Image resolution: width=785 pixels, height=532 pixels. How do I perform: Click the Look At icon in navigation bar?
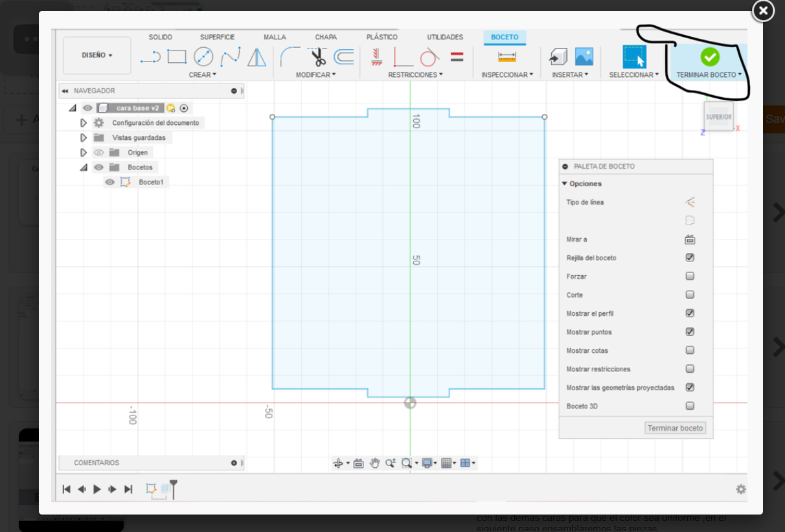(358, 463)
